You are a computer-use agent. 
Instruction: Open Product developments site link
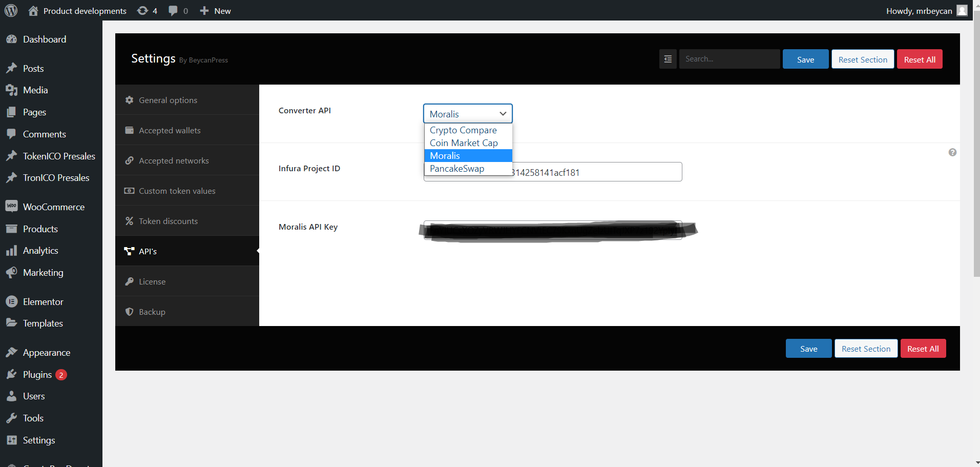(85, 11)
